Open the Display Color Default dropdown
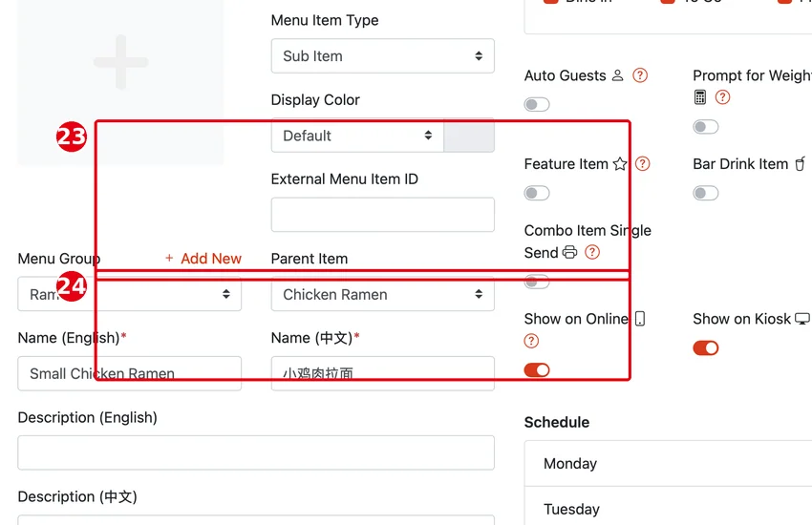Screen dimensions: 812x525 pyautogui.click(x=357, y=136)
